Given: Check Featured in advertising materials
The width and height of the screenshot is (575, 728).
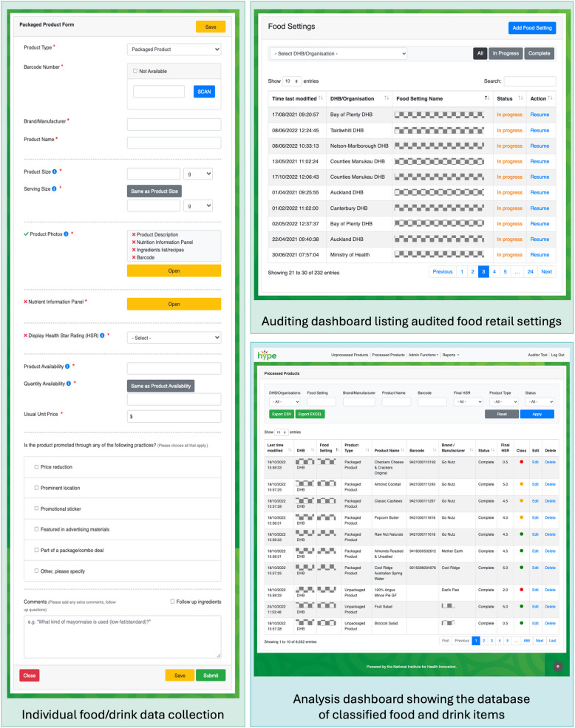Looking at the screenshot, I should point(36,529).
